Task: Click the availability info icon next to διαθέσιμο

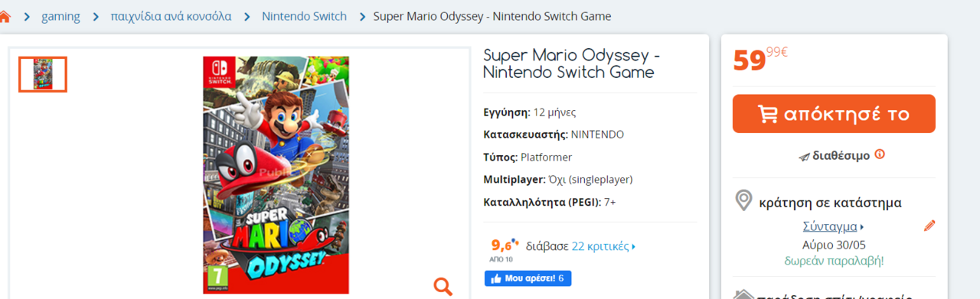Action: click(x=880, y=154)
